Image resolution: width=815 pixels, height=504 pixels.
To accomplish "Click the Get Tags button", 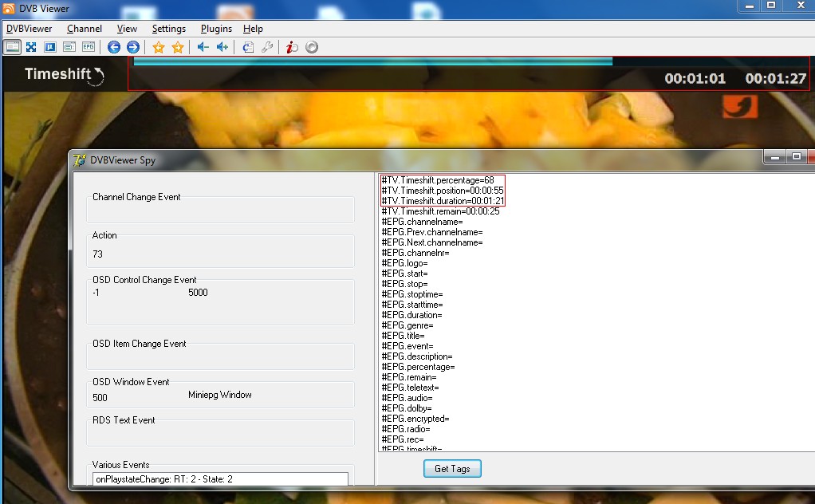I will point(452,469).
